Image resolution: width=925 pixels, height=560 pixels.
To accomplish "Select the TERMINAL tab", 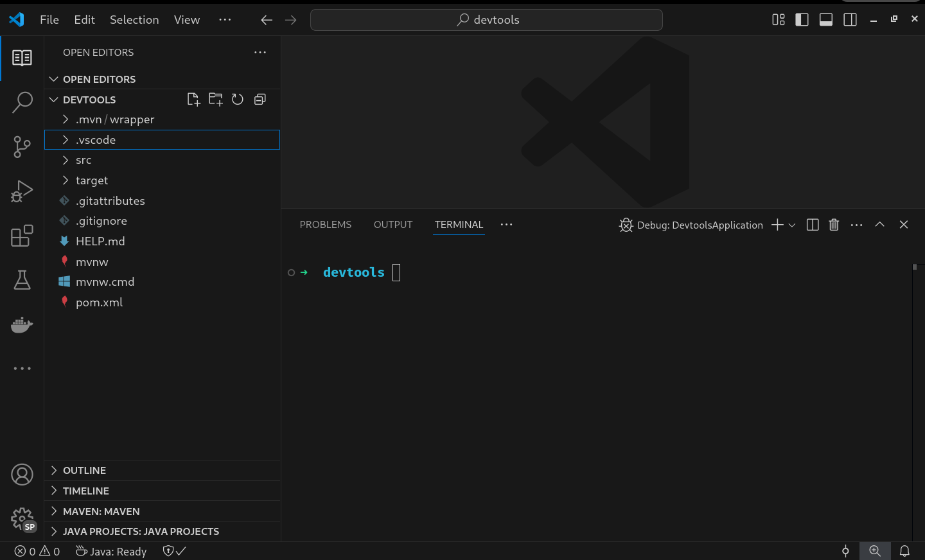I will [459, 225].
